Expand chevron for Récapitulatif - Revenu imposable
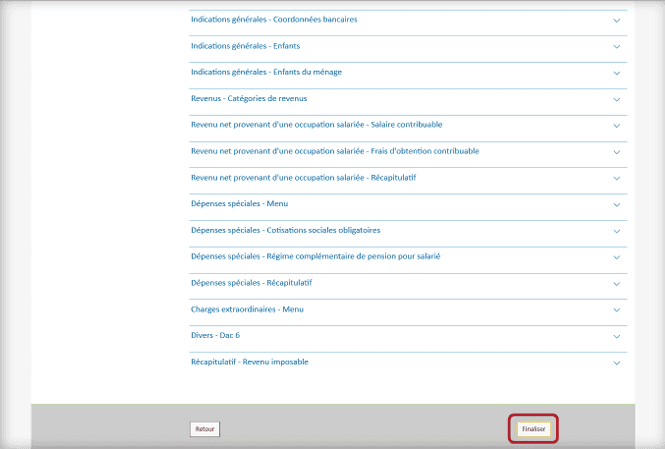This screenshot has height=449, width=665. 617,363
